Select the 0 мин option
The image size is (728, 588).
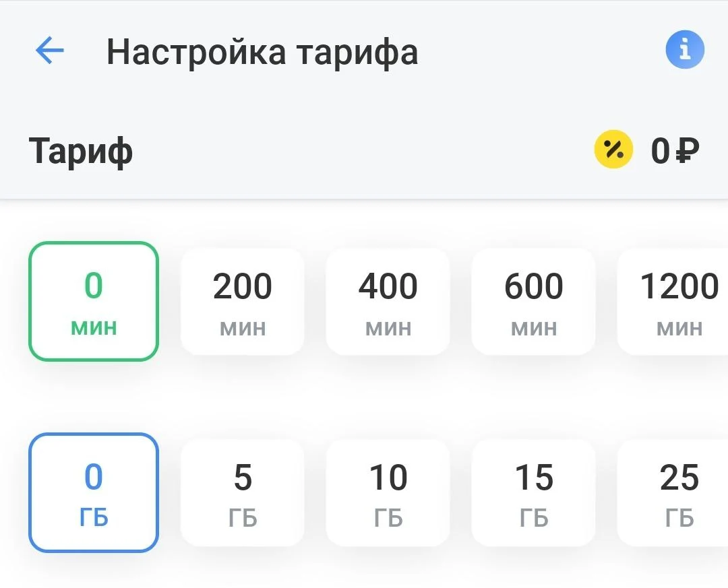[94, 301]
